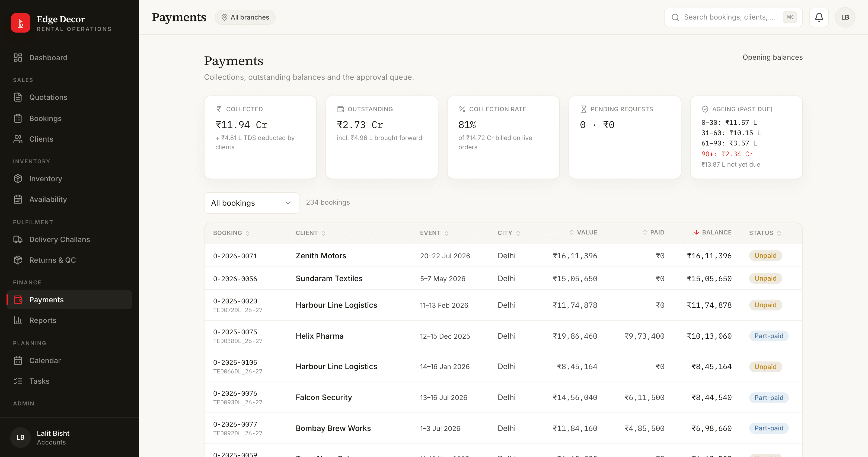Click the Tasks checklist icon
Viewport: 868px width, 457px height.
click(18, 381)
